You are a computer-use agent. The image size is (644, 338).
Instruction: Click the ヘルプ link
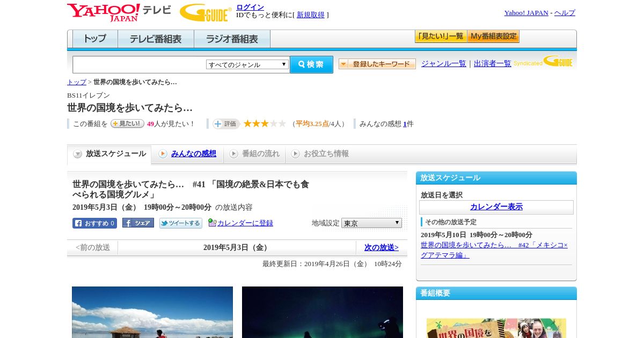[x=565, y=13]
